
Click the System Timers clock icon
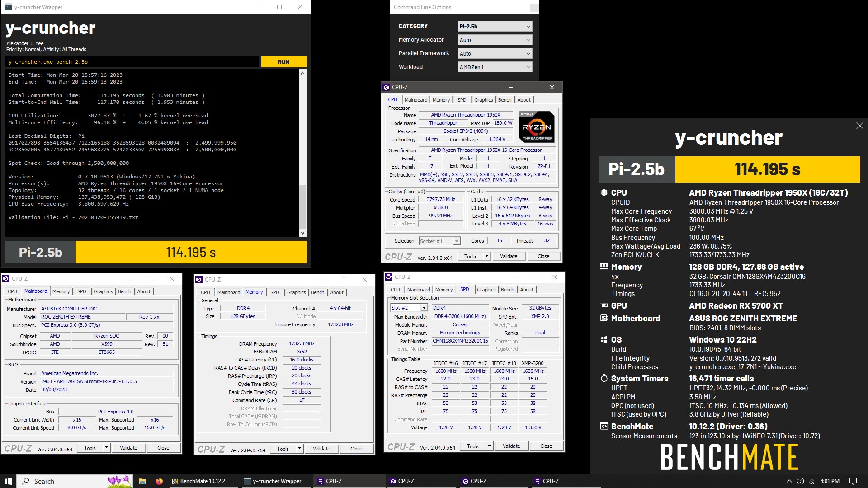(604, 378)
